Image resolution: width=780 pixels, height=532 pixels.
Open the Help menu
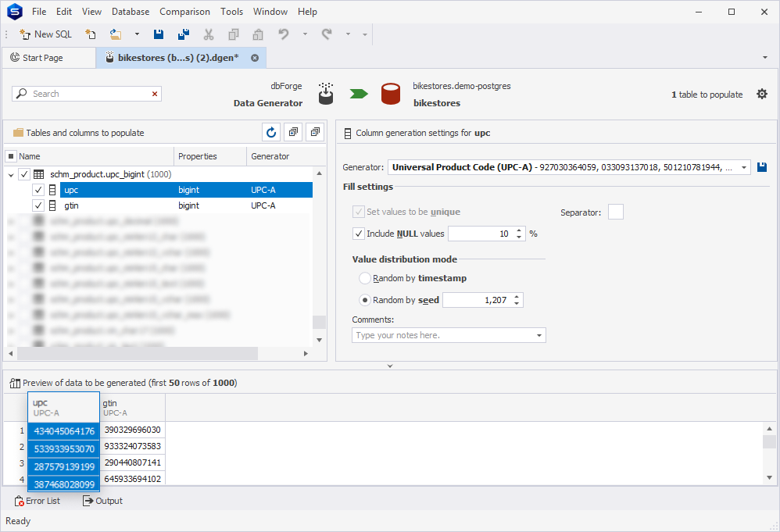point(307,12)
